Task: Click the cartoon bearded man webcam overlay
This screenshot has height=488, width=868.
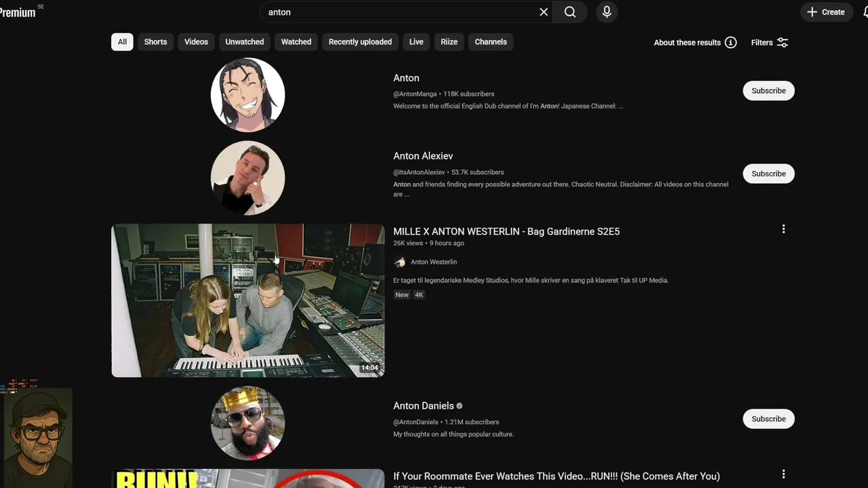Action: [x=37, y=438]
